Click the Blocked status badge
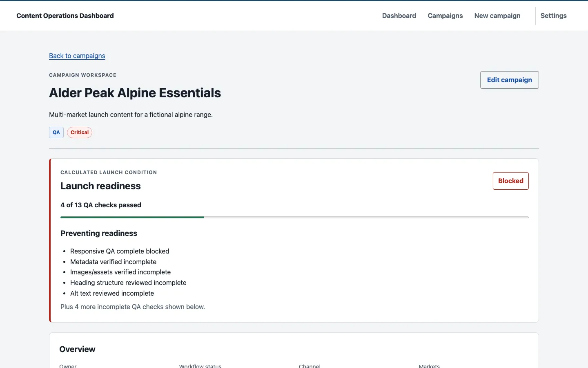The width and height of the screenshot is (588, 368). (x=510, y=181)
